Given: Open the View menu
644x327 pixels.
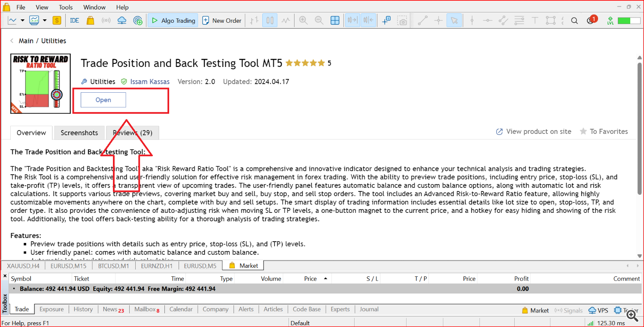Looking at the screenshot, I should coord(42,7).
